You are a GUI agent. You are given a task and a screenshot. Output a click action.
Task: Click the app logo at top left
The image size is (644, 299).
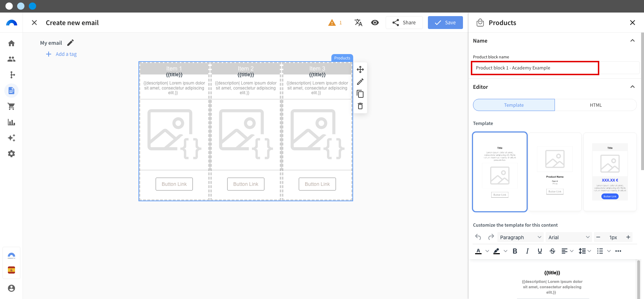tap(11, 23)
